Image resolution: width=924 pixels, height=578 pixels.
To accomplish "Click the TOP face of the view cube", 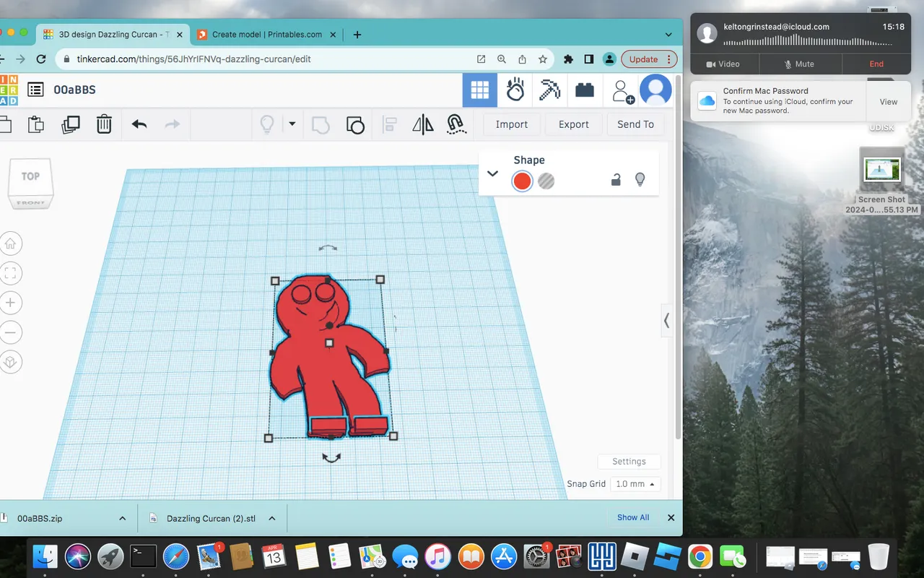I will coord(30,176).
